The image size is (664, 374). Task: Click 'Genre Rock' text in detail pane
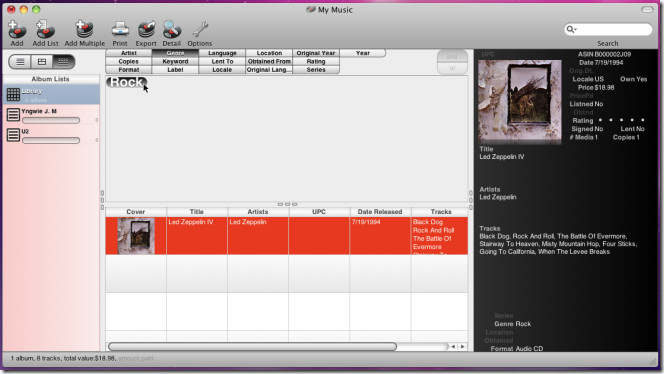pos(512,324)
